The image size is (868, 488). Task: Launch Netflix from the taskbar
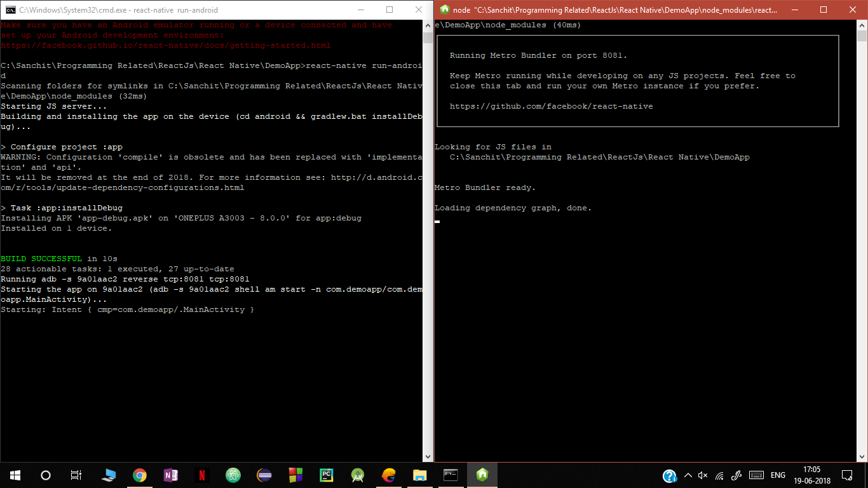tap(201, 475)
